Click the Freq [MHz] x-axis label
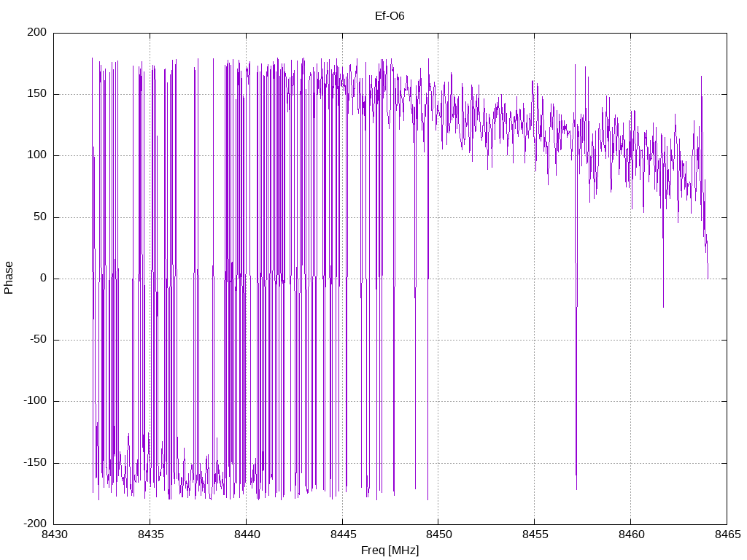Viewport: 747px width, 560px height. click(x=390, y=550)
